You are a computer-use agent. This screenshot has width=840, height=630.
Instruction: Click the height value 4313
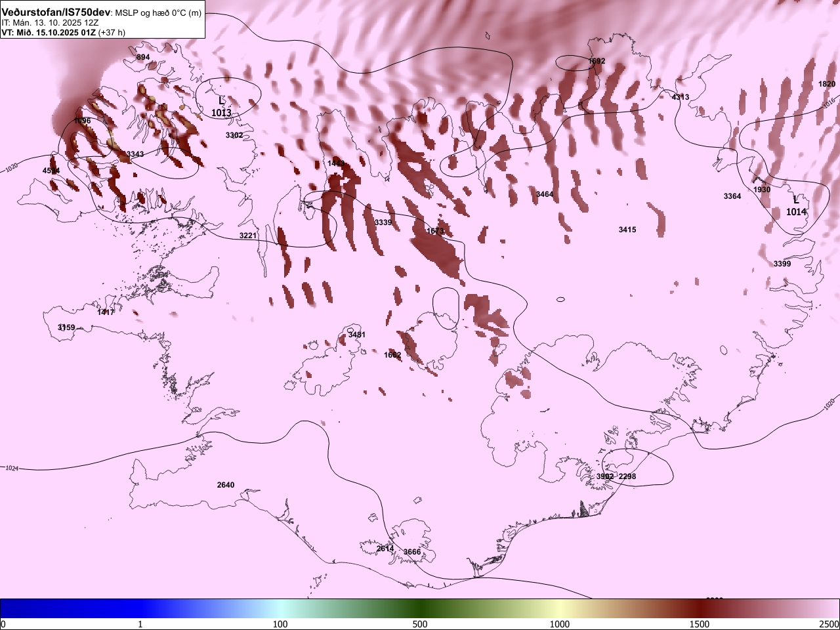681,97
